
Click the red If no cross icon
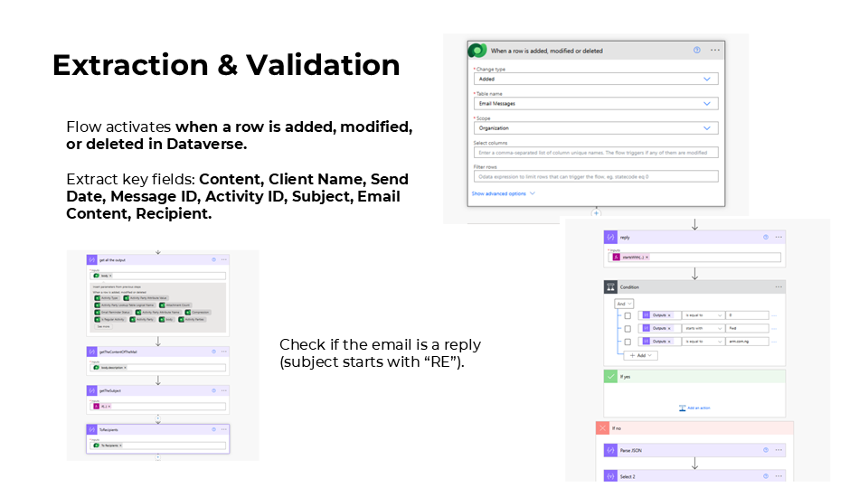pos(603,427)
